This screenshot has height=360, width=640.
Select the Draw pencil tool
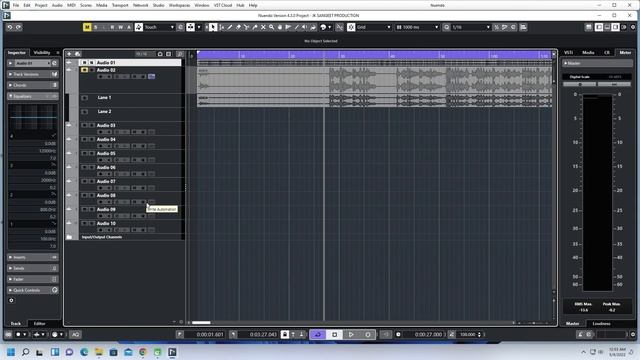[230, 27]
